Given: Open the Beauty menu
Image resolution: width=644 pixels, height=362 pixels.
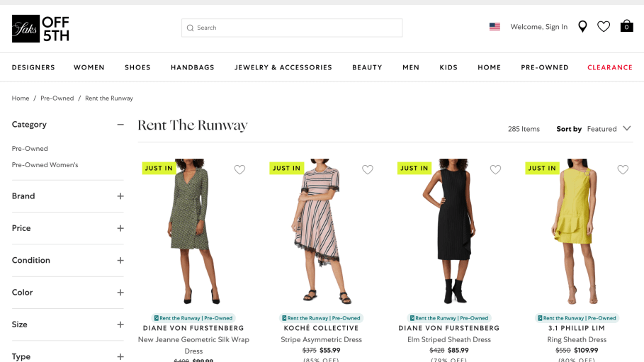Looking at the screenshot, I should 367,67.
